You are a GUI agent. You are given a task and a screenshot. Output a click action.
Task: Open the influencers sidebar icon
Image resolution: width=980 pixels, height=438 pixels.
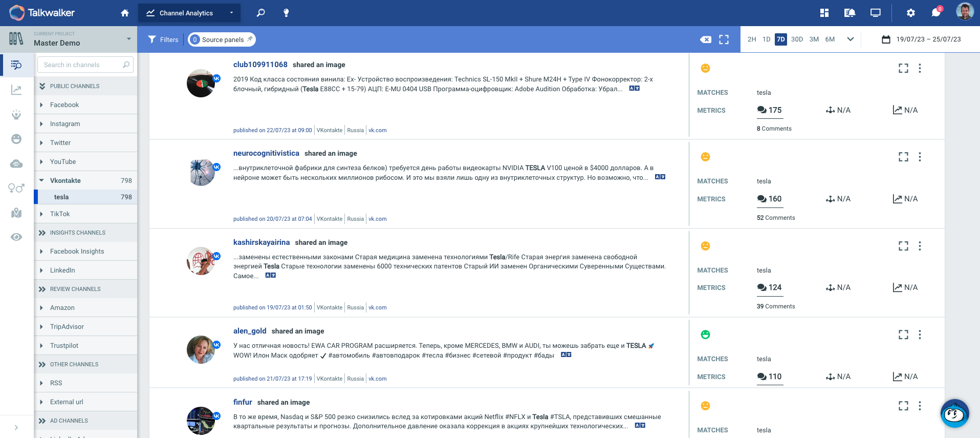point(16,114)
